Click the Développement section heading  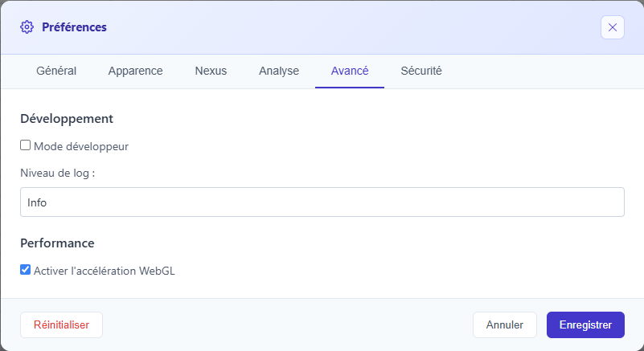coord(67,119)
